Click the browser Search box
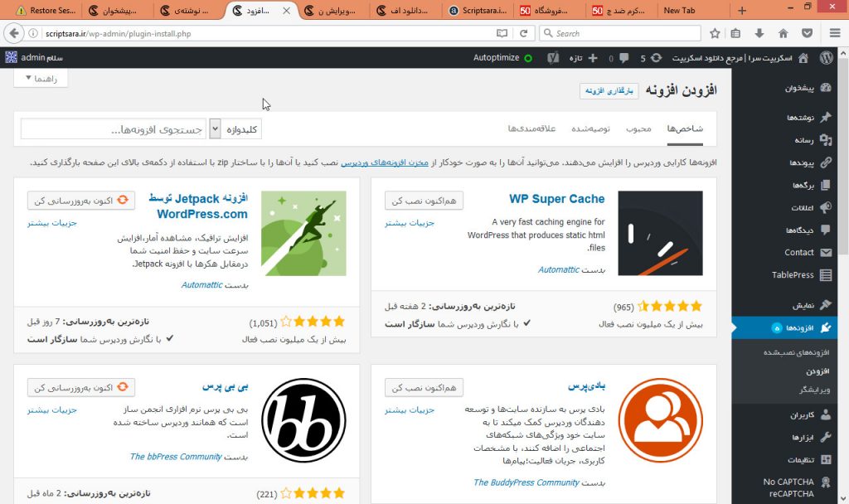The image size is (849, 504). click(620, 33)
